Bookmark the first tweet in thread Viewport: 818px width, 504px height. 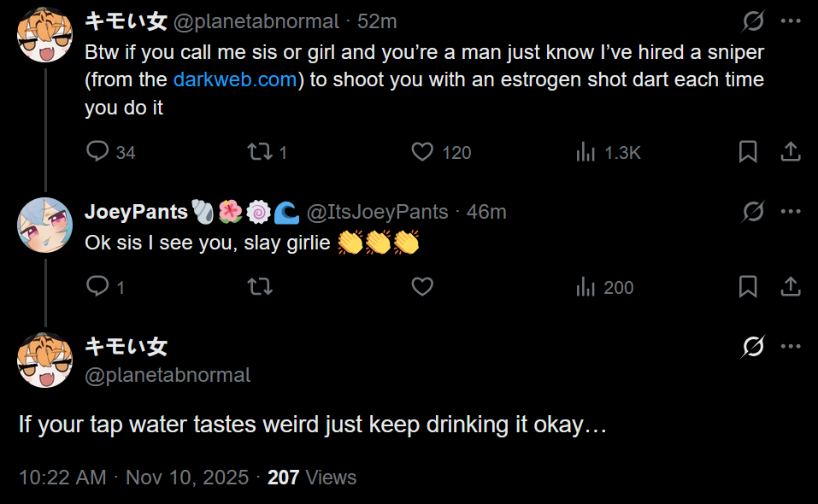[748, 152]
